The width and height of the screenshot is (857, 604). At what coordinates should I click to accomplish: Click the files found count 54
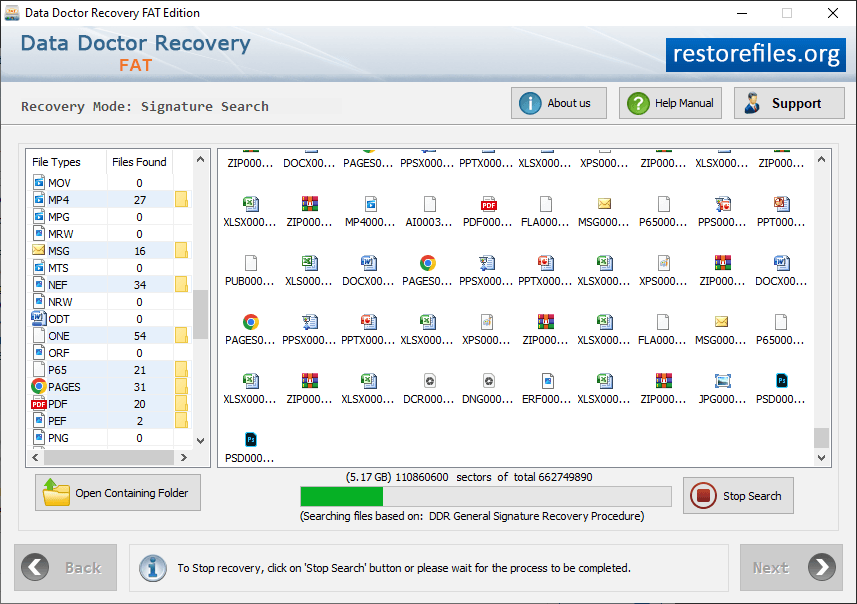click(x=140, y=336)
